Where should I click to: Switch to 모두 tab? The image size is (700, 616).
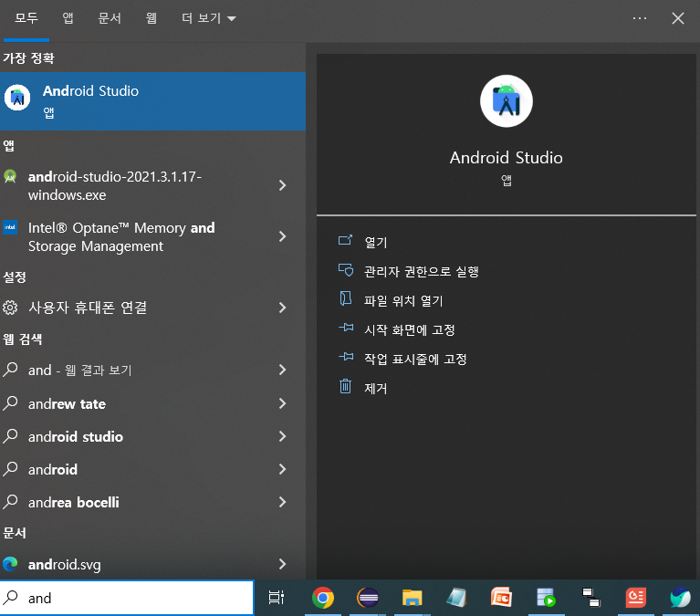click(x=26, y=18)
